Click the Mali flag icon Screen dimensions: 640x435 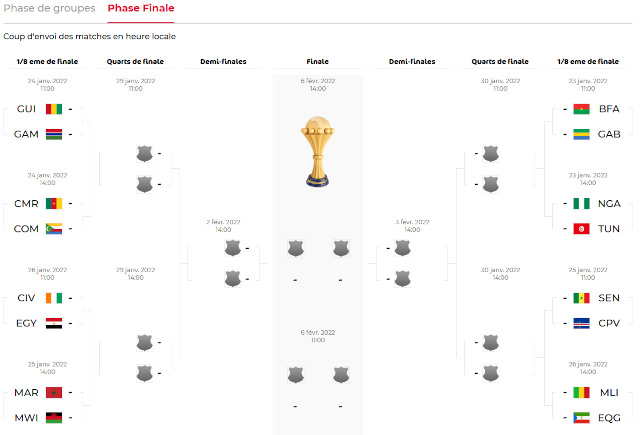click(581, 393)
